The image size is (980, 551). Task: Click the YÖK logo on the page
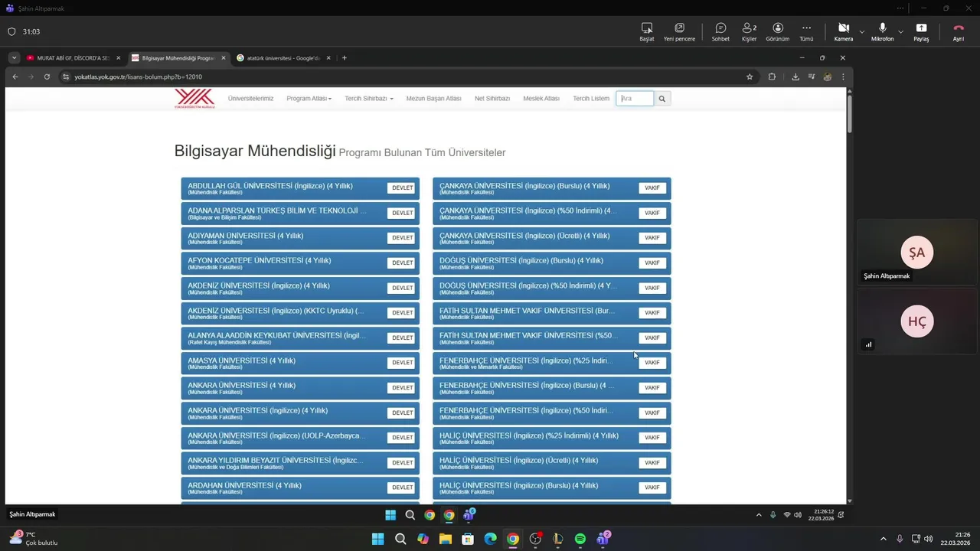point(194,99)
